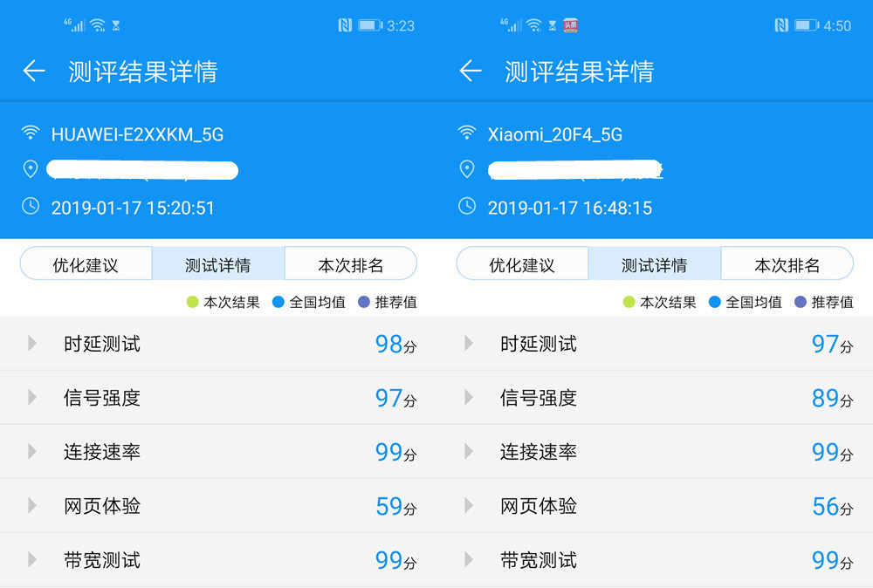Click the clock icon next to 2019-01-17 15:20:51
Image resolution: width=873 pixels, height=588 pixels.
(x=31, y=208)
